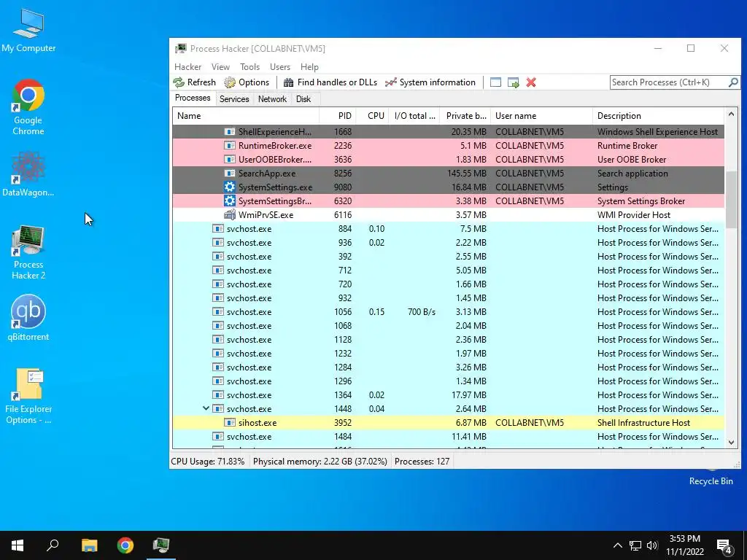Screen dimensions: 747x560
Task: Click Find handles or DLLs binoculars icon
Action: tap(288, 82)
